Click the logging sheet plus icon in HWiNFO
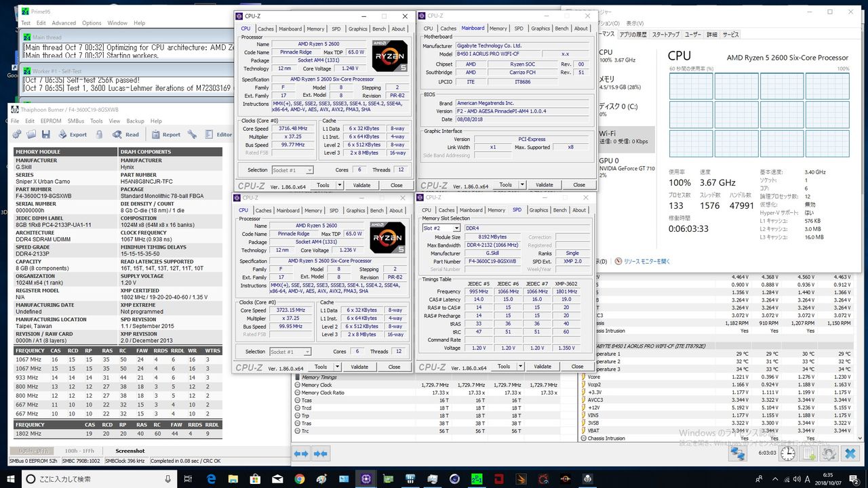The image size is (868, 488). pyautogui.click(x=808, y=453)
